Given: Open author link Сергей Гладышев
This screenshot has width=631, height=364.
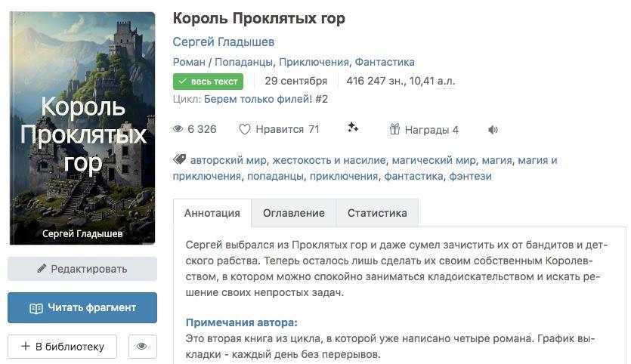Looking at the screenshot, I should point(224,42).
